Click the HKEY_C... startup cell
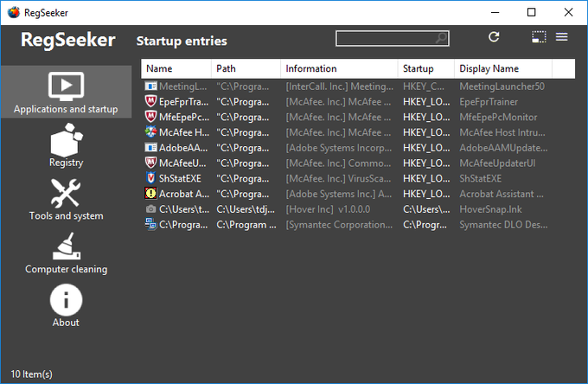The image size is (588, 384). [x=424, y=86]
